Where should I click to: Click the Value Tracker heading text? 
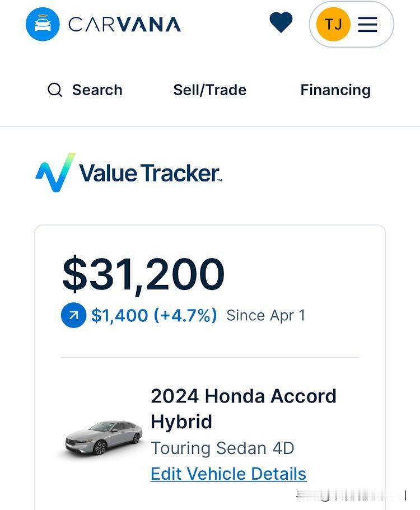coord(150,173)
